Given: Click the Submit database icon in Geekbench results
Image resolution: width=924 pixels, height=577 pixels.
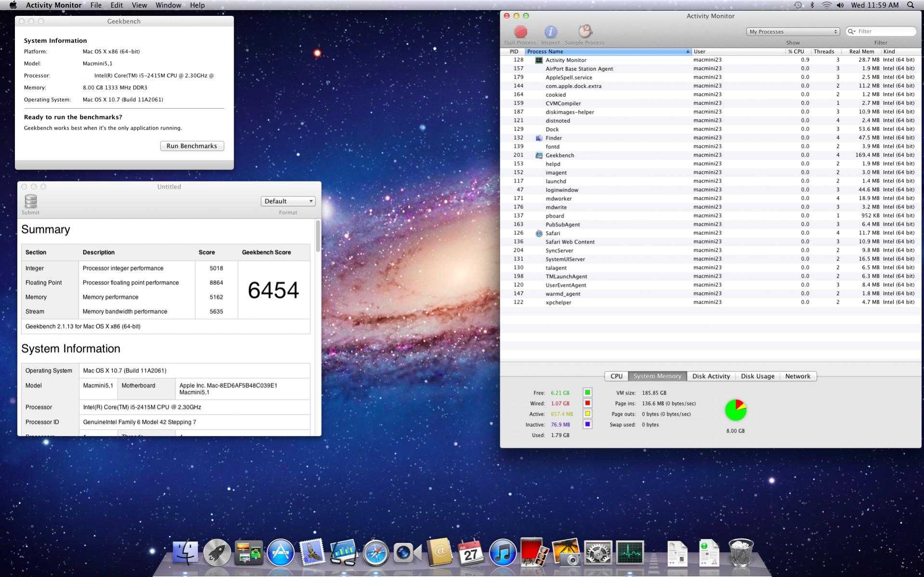Looking at the screenshot, I should point(30,202).
